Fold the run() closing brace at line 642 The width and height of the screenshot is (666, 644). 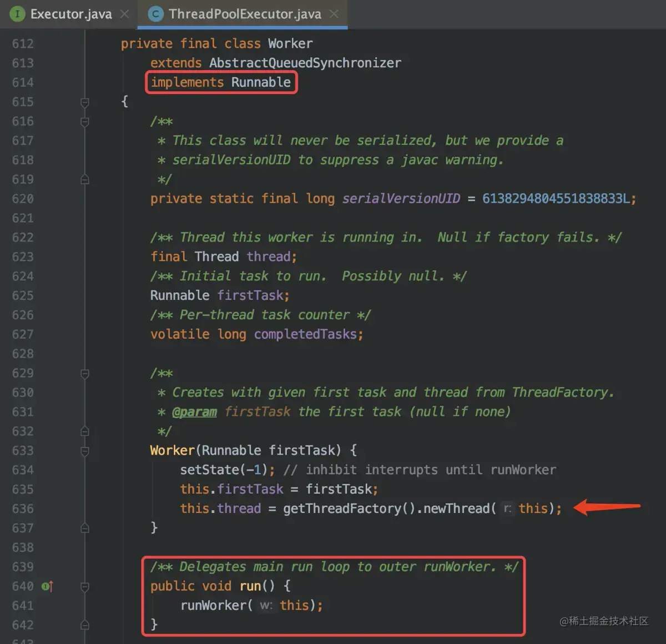(85, 625)
